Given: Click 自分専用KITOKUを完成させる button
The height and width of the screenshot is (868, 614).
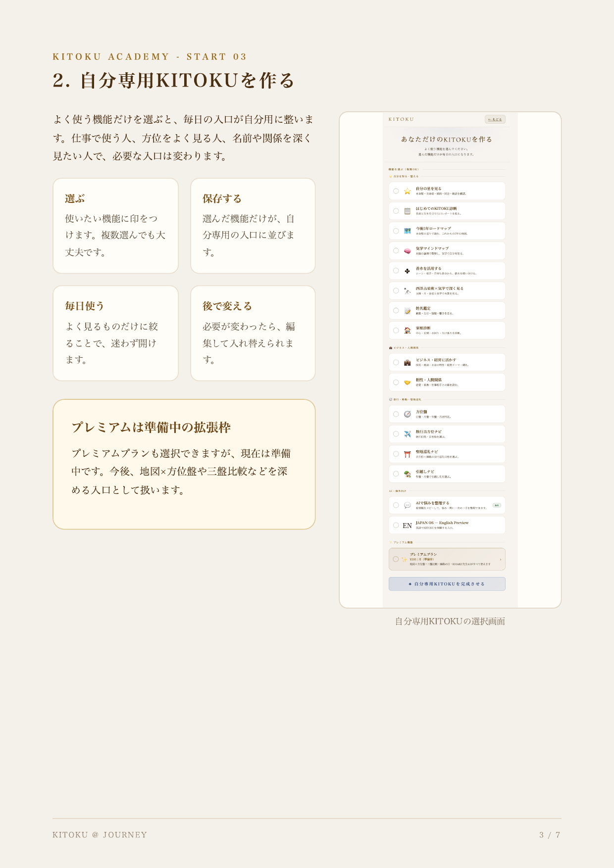Looking at the screenshot, I should click(x=447, y=584).
